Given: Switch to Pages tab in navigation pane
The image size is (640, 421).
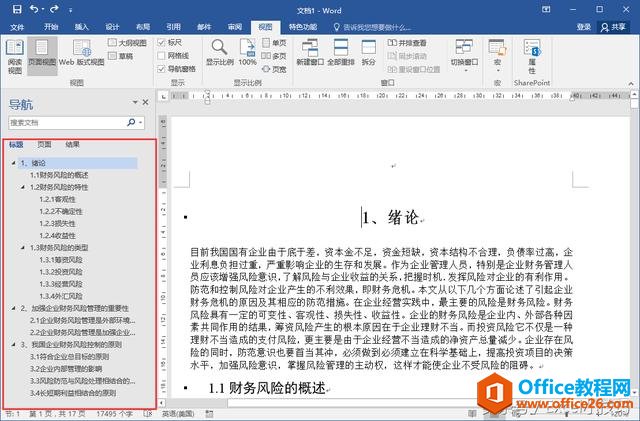Looking at the screenshot, I should 44,144.
